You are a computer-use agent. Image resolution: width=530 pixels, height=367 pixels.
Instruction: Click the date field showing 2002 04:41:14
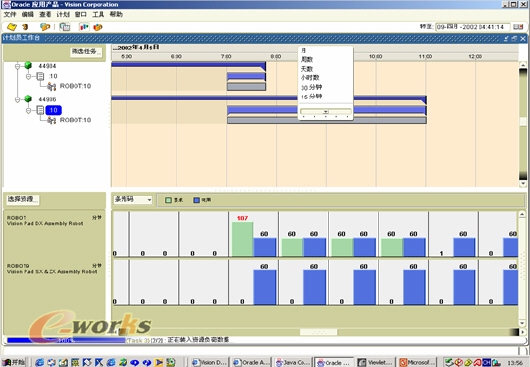472,27
